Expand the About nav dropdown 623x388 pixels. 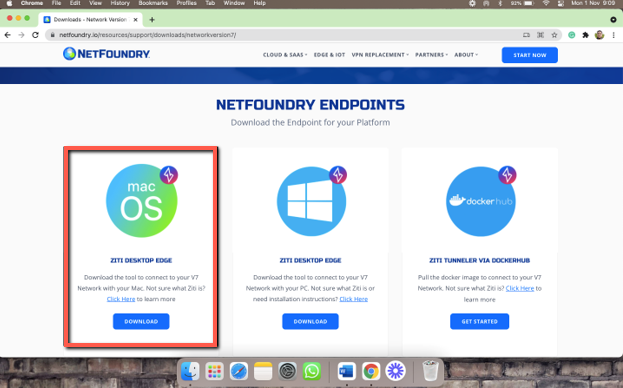click(x=466, y=55)
